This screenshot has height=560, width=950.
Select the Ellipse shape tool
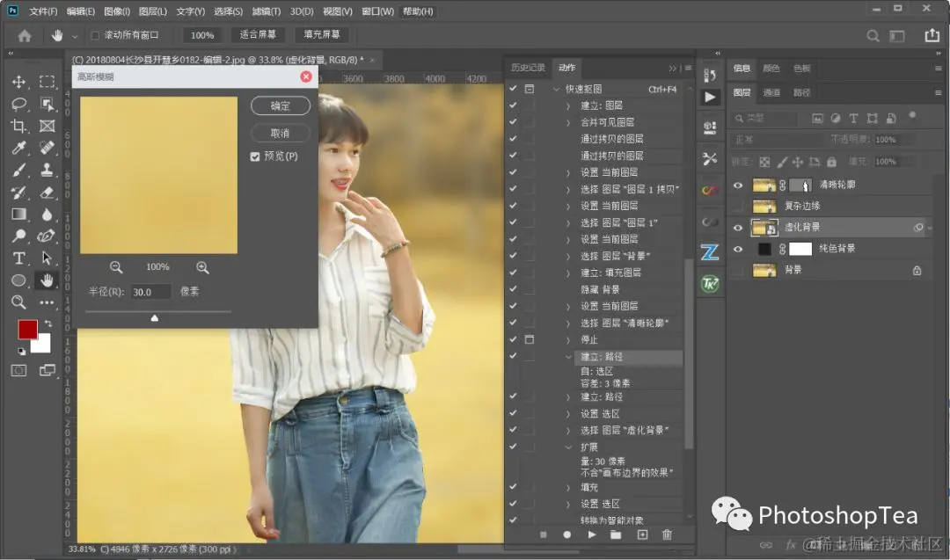pyautogui.click(x=18, y=280)
